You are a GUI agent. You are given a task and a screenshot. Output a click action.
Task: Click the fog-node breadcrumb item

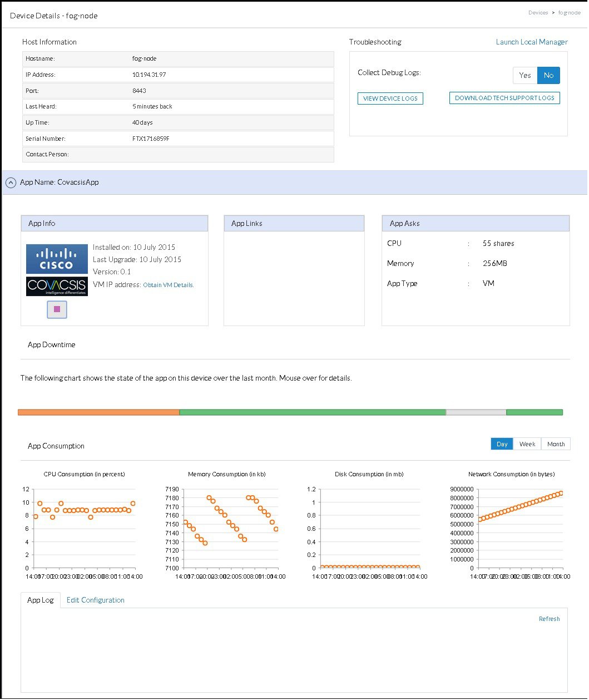[x=570, y=12]
